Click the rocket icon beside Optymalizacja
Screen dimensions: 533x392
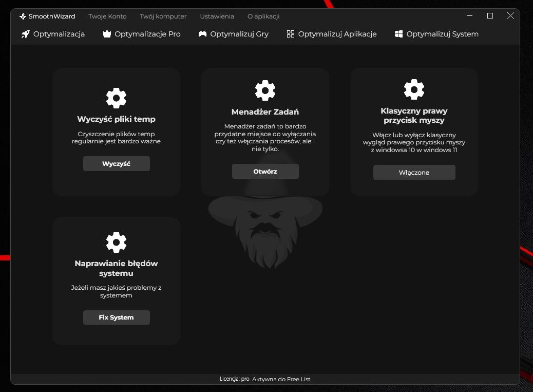(x=25, y=34)
